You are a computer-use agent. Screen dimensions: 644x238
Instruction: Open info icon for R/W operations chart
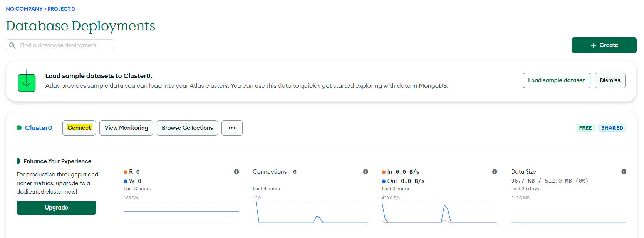pos(236,172)
